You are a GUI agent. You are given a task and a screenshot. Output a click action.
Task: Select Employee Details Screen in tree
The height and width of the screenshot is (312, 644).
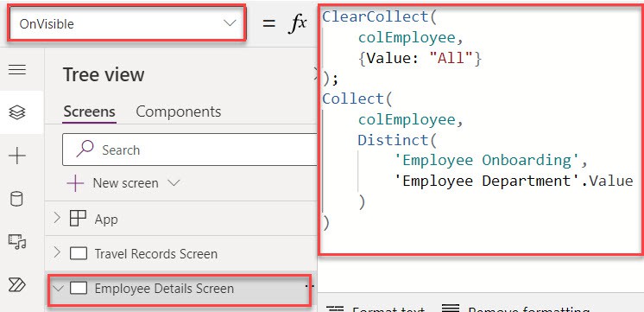(x=164, y=289)
